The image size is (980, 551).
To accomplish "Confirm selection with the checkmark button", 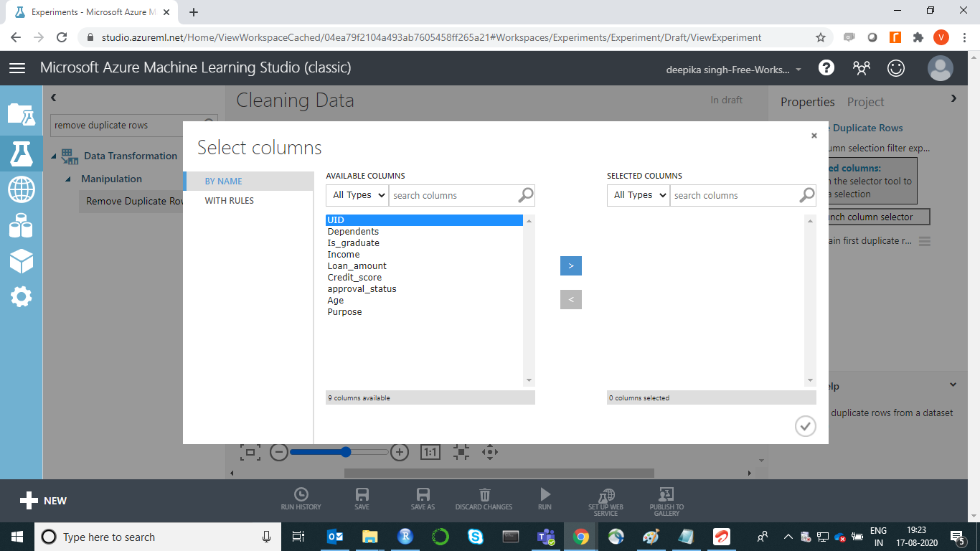I will [806, 426].
